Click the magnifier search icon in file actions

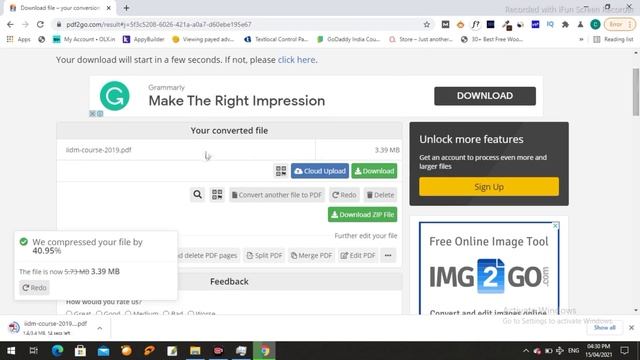click(198, 195)
